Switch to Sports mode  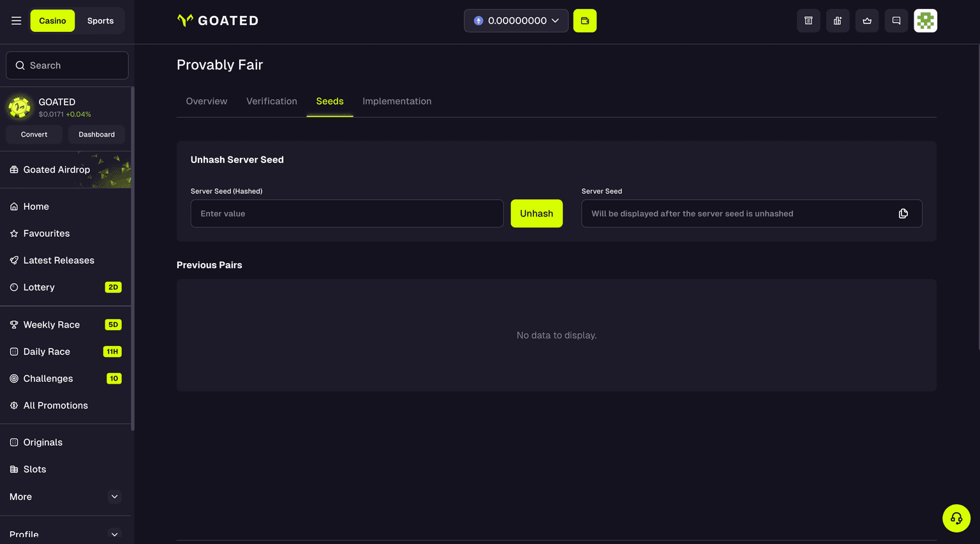click(100, 20)
